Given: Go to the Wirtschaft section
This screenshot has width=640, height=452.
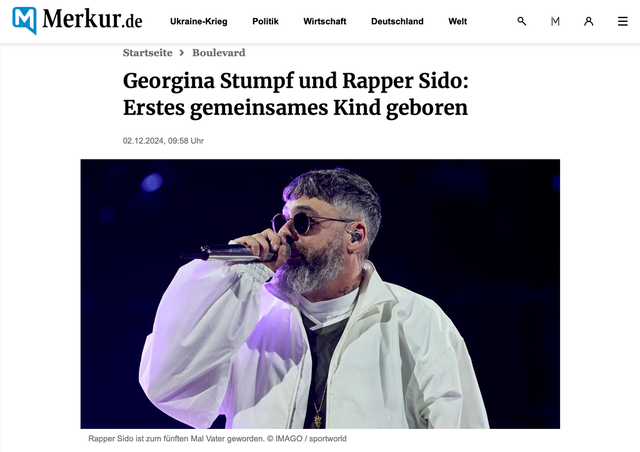Looking at the screenshot, I should pyautogui.click(x=324, y=21).
